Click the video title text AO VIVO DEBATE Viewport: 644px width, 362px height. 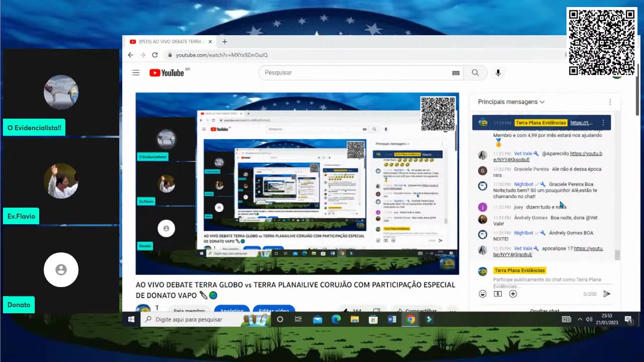point(295,290)
